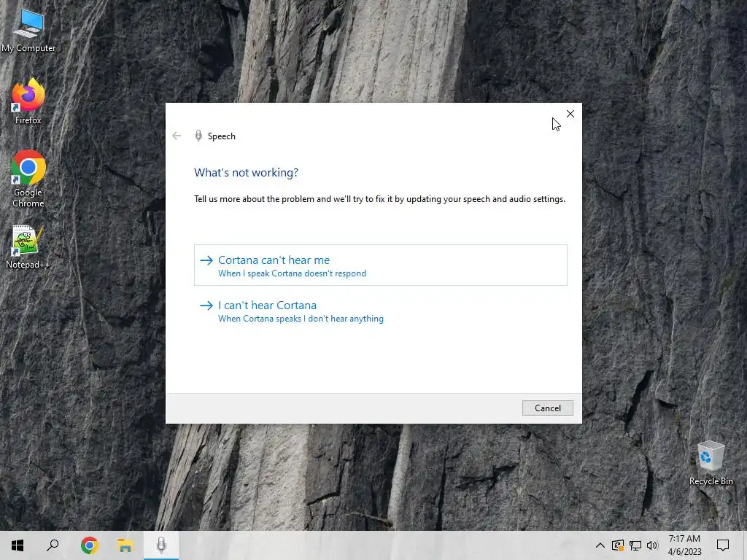Launch Chrome from the taskbar

[89, 545]
